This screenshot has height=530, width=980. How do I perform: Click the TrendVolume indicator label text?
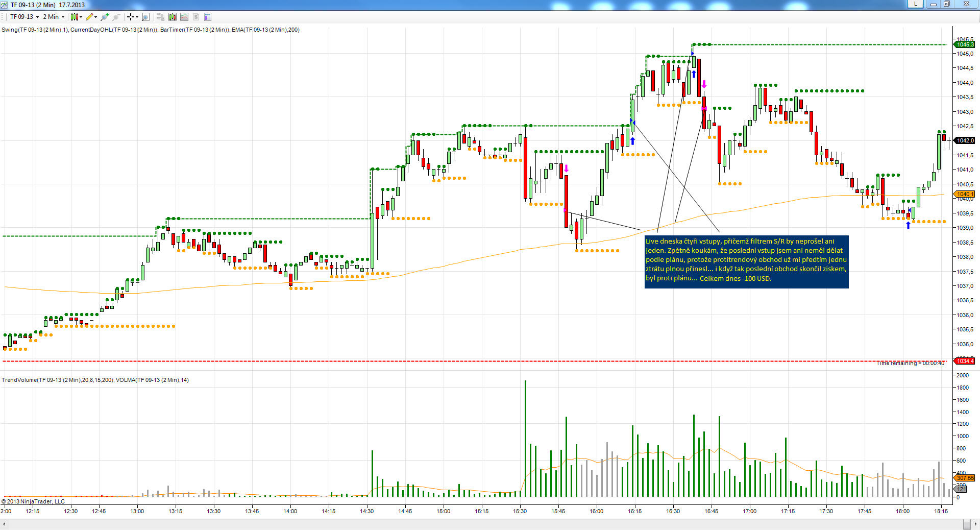click(x=58, y=380)
